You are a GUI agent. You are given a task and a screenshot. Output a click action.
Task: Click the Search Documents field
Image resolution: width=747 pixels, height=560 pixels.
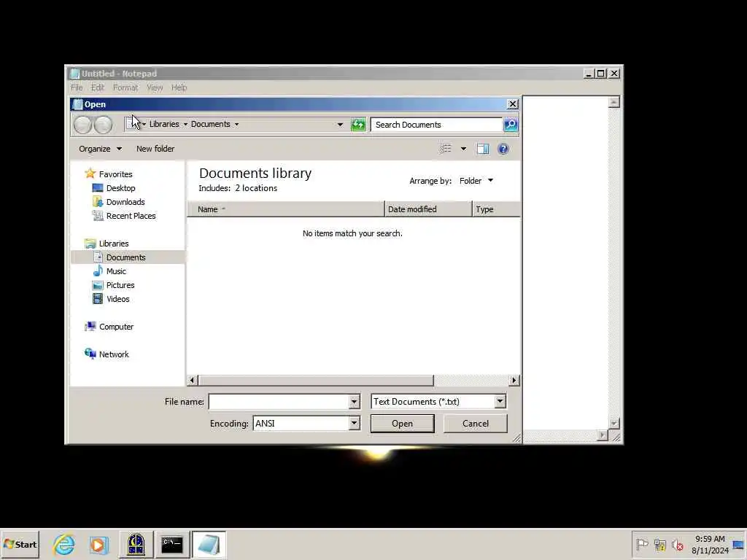pyautogui.click(x=436, y=125)
